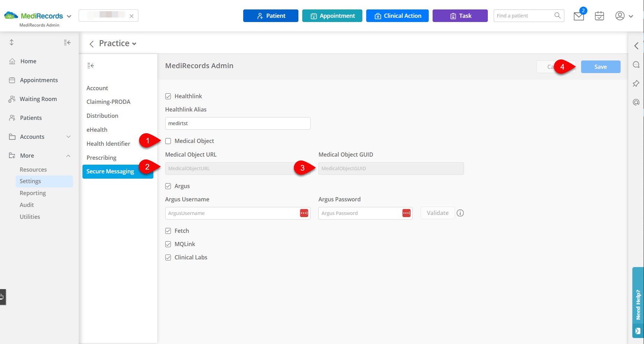The image size is (644, 344).
Task: Collapse the More sidebar chevron
Action: click(x=68, y=156)
